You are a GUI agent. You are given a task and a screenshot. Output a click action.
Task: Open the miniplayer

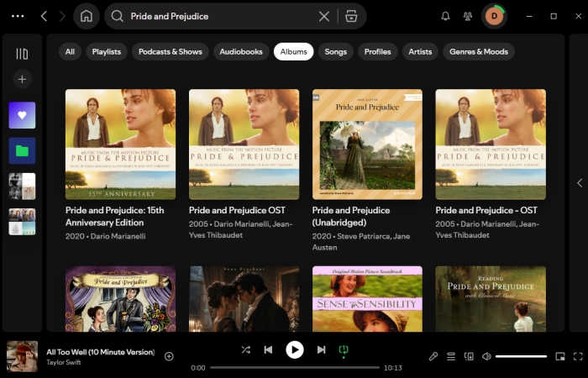click(560, 356)
